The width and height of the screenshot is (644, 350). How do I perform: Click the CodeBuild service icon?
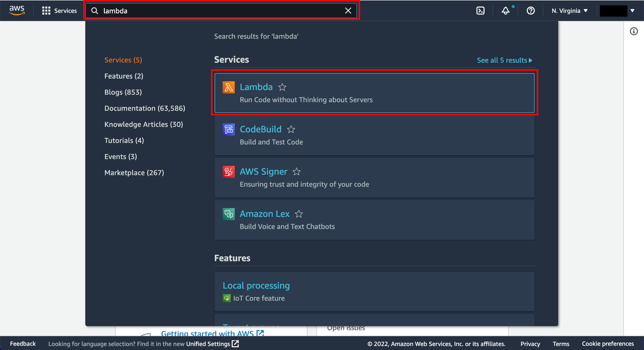228,129
